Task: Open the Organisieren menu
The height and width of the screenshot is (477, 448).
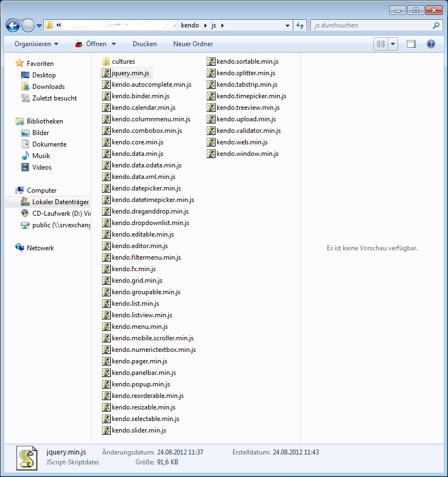Action: 36,44
